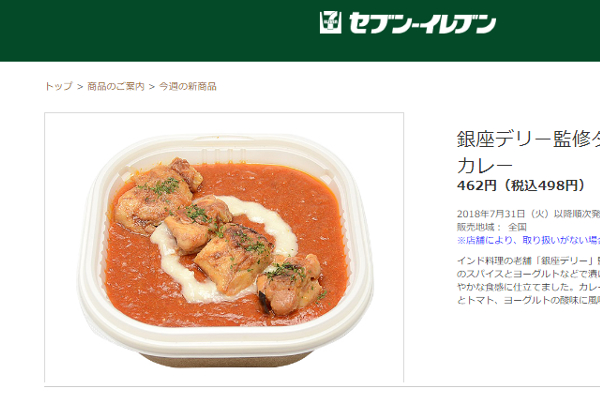Click the セブン-イレブン wordmark text
Image resolution: width=600 pixels, height=400 pixels.
422,23
